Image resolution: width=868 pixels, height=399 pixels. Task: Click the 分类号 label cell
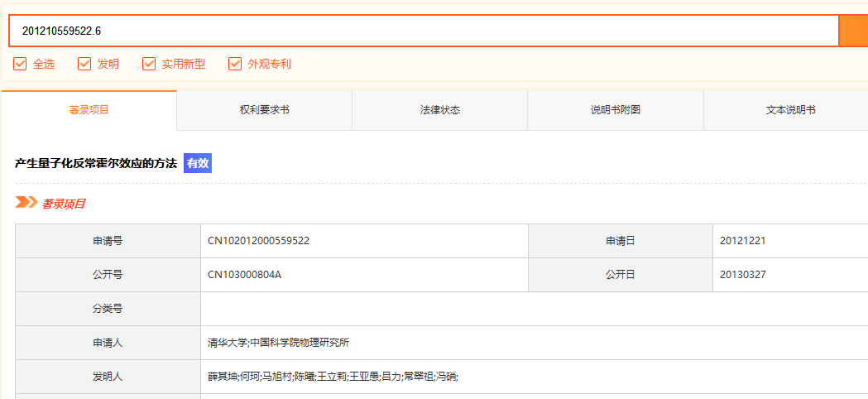pos(108,309)
